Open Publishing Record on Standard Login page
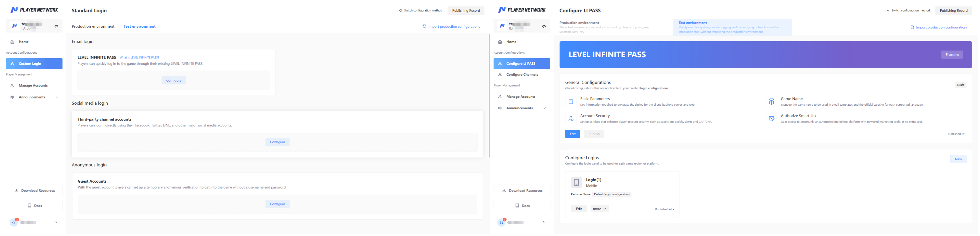 pos(466,11)
